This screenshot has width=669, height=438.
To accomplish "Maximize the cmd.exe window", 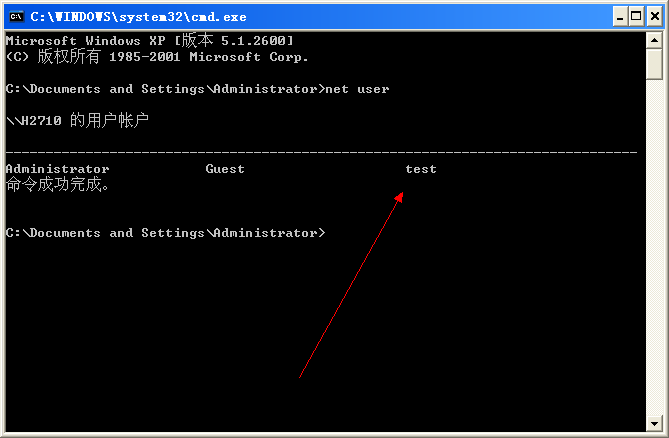I will click(x=636, y=17).
